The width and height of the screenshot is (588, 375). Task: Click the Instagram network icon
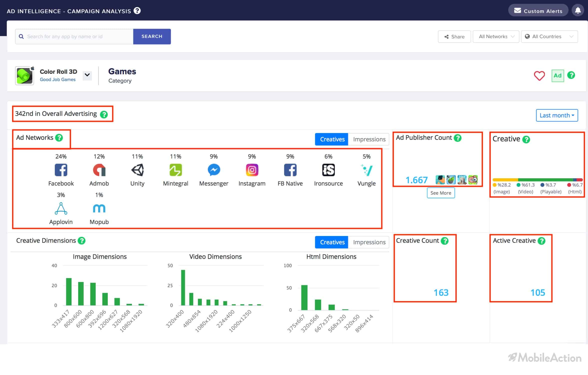pos(252,170)
